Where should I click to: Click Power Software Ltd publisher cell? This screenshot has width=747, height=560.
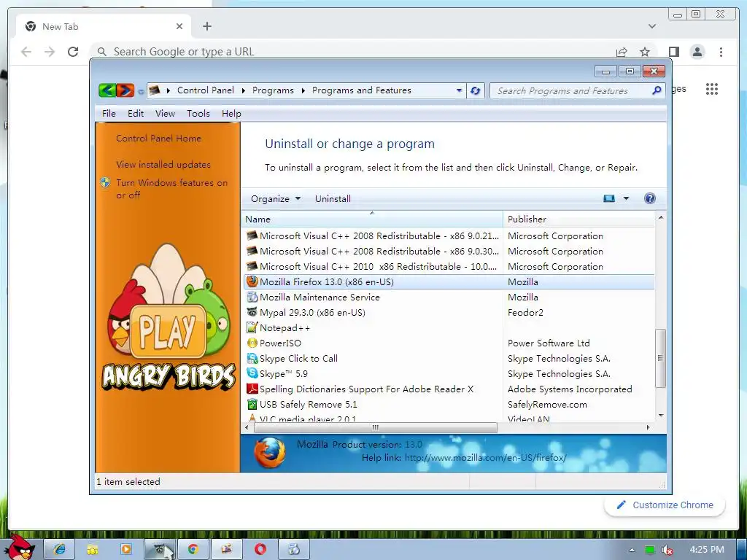click(549, 343)
